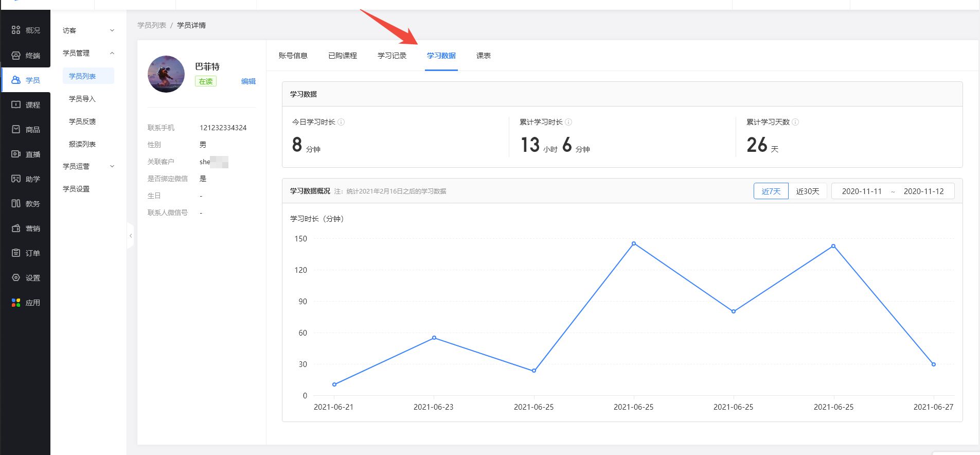The width and height of the screenshot is (980, 455).
Task: Collapse the secondary sidebar with arrow handle
Action: coord(131,236)
